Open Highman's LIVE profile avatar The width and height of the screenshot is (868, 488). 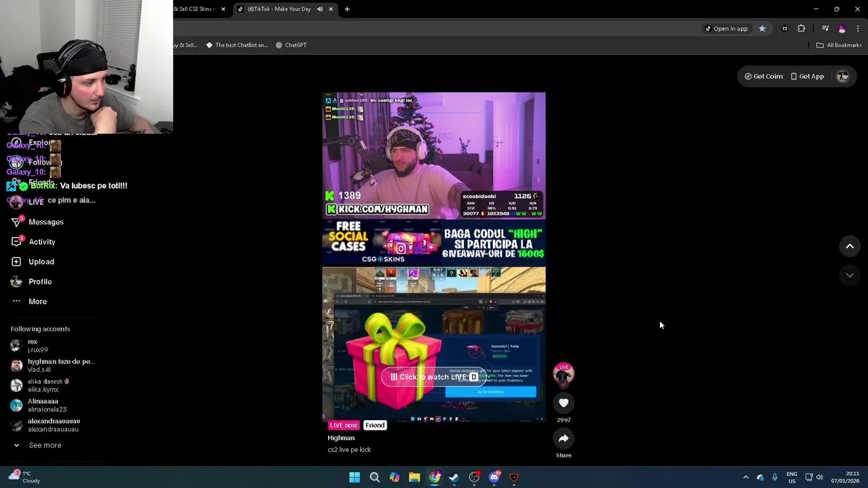[x=564, y=374]
